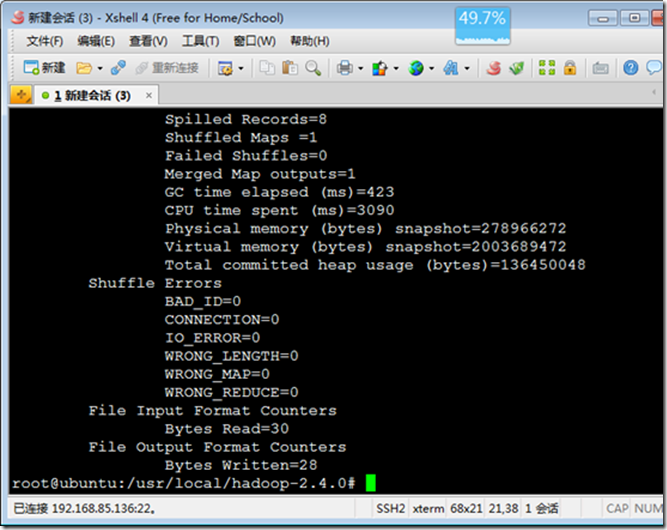The image size is (667, 530).
Task: Minimize the Xshell window
Action: click(603, 18)
